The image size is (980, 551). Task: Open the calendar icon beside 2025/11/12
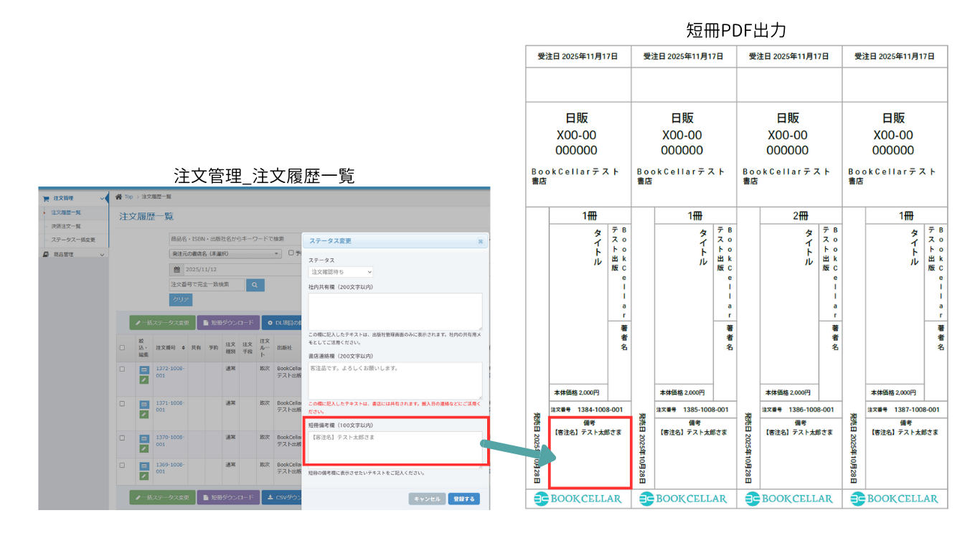click(176, 269)
